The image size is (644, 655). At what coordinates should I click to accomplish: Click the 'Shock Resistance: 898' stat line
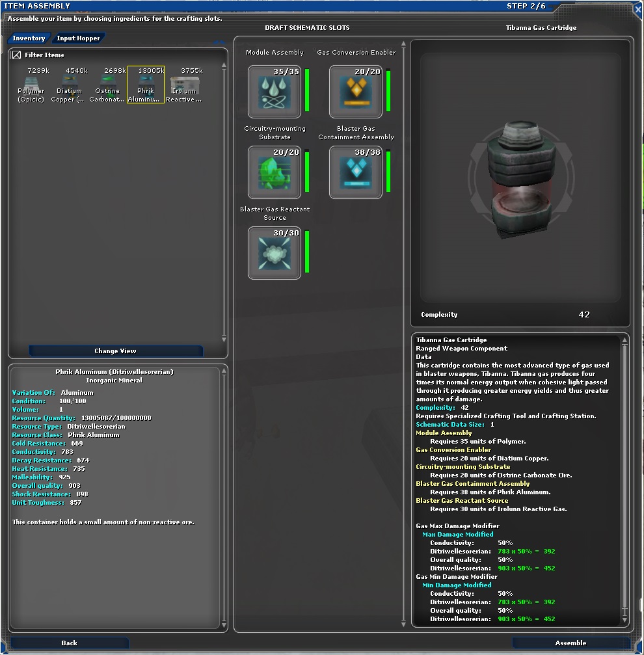click(x=50, y=494)
